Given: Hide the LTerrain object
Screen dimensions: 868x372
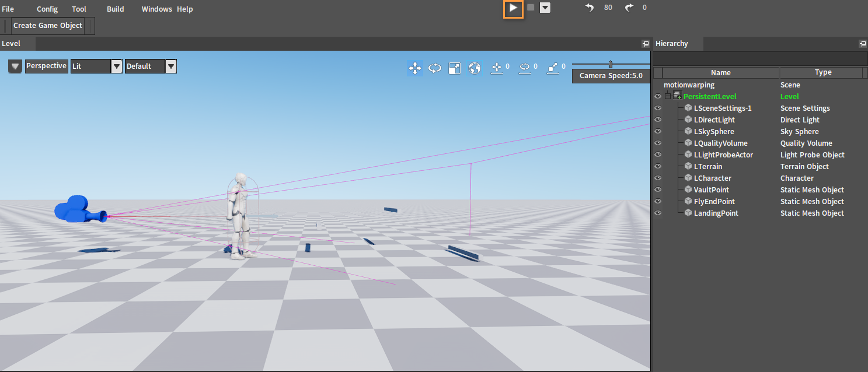Looking at the screenshot, I should click(658, 166).
